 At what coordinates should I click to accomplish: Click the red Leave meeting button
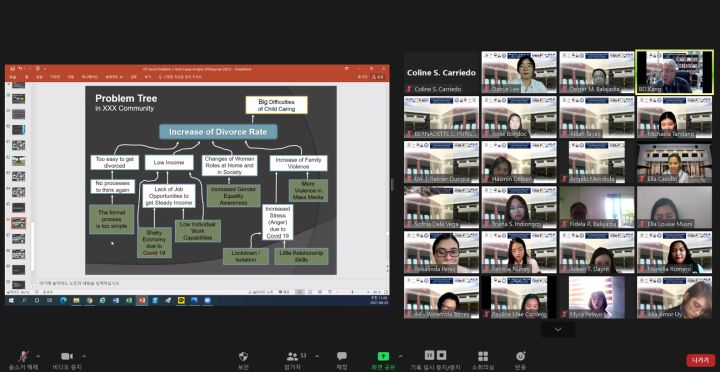[x=701, y=360]
